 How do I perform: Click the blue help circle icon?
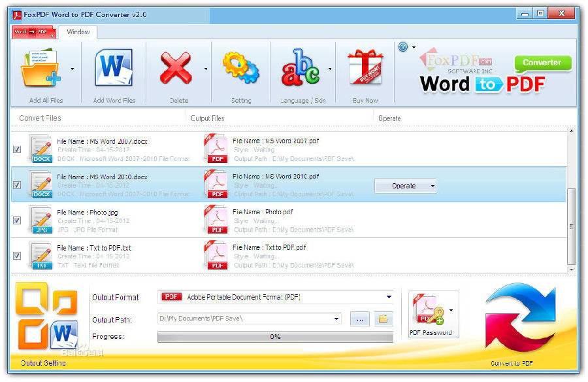(x=402, y=47)
